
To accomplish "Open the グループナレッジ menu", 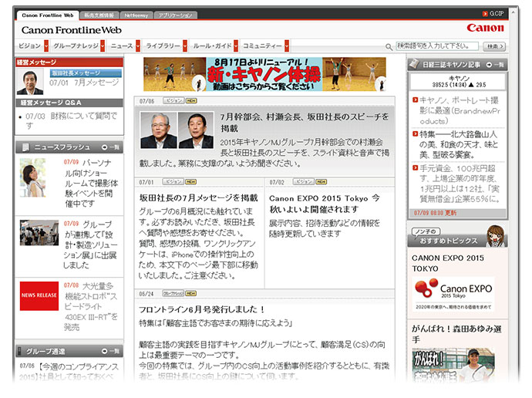I will click(x=76, y=46).
